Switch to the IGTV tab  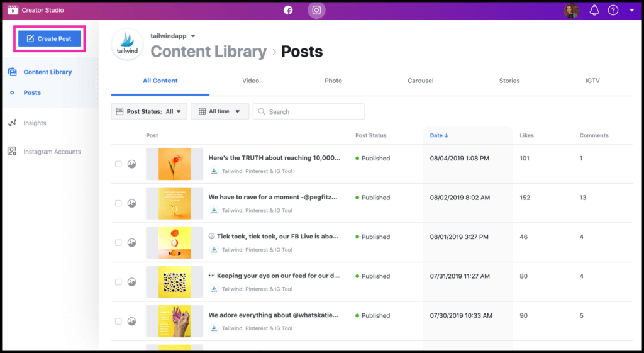click(x=592, y=81)
